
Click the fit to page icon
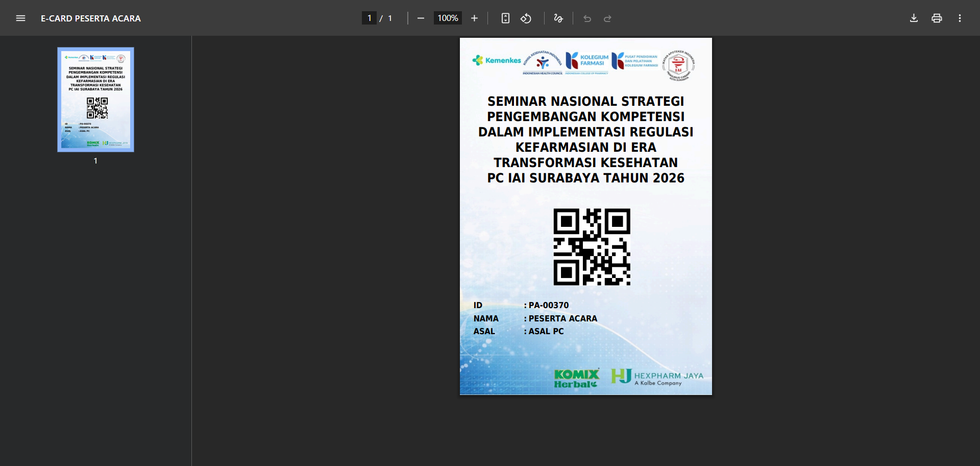pyautogui.click(x=505, y=18)
